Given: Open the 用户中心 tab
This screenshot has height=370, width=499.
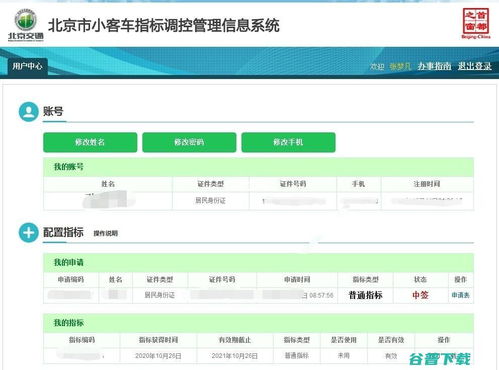Looking at the screenshot, I should tap(27, 66).
